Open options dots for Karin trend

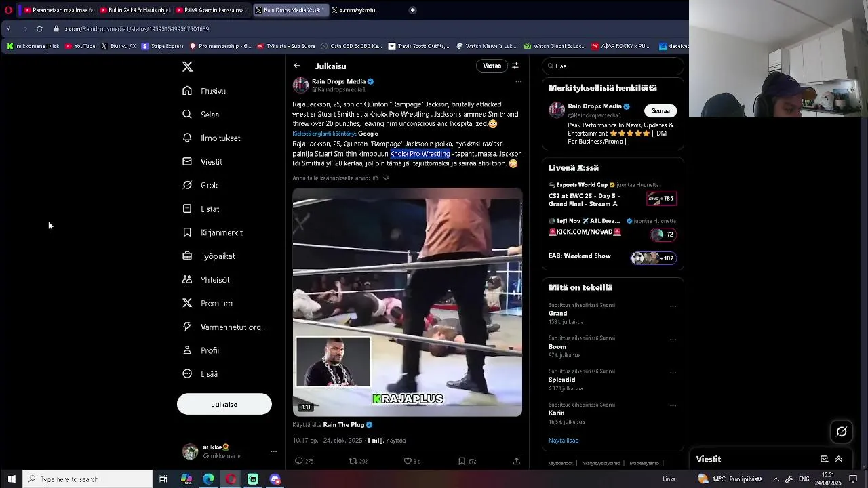pos(673,406)
